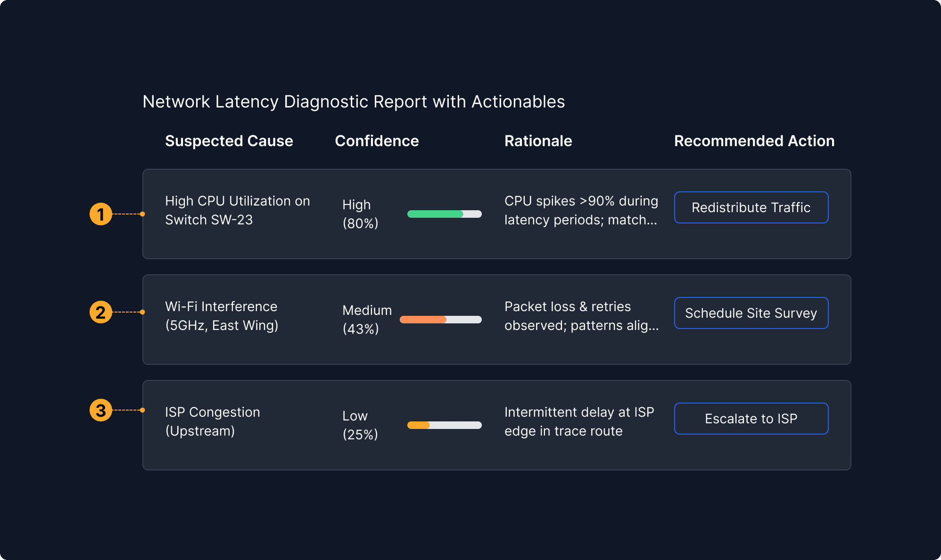Click the orange number 1 badge

100,214
